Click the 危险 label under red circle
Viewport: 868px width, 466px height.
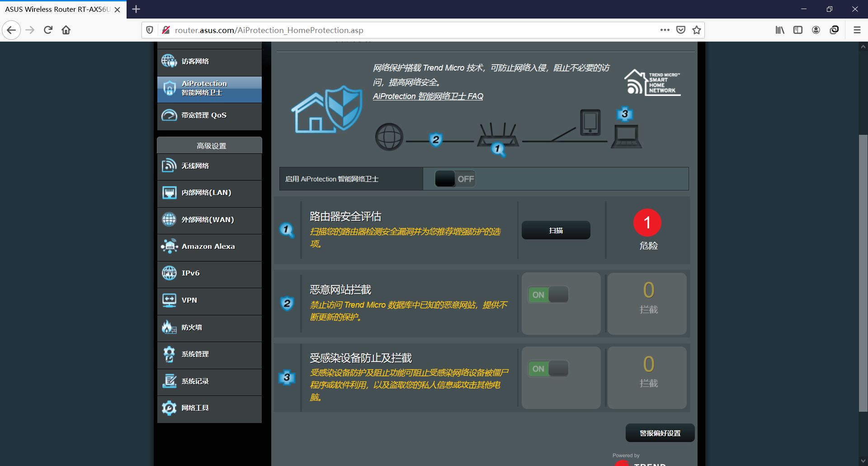point(648,246)
